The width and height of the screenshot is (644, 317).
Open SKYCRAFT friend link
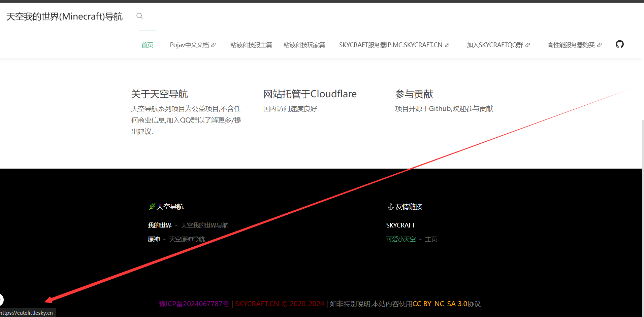(400, 225)
